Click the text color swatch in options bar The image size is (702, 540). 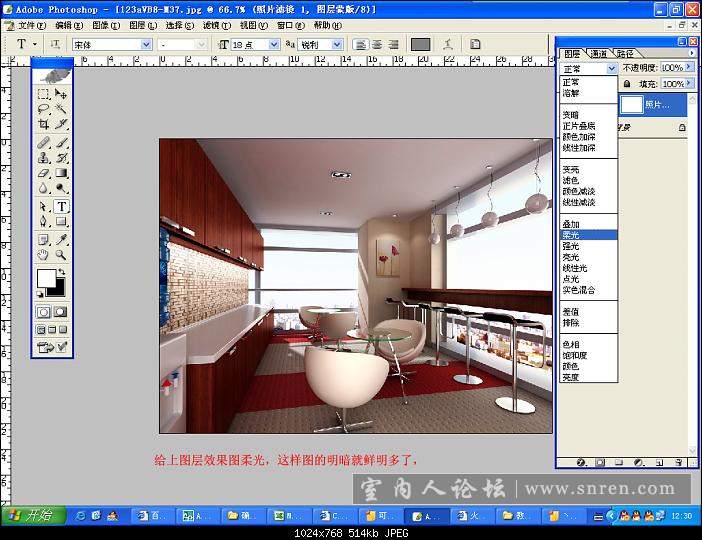[x=420, y=44]
